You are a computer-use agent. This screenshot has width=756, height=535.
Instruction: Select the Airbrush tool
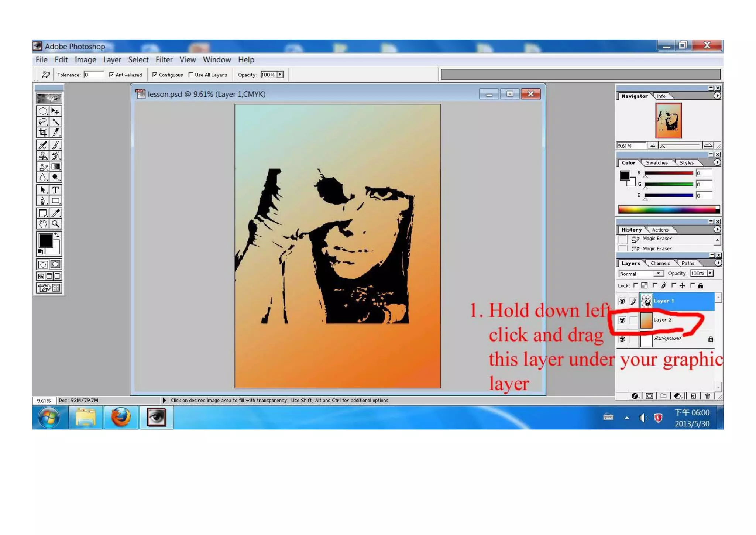coord(43,145)
